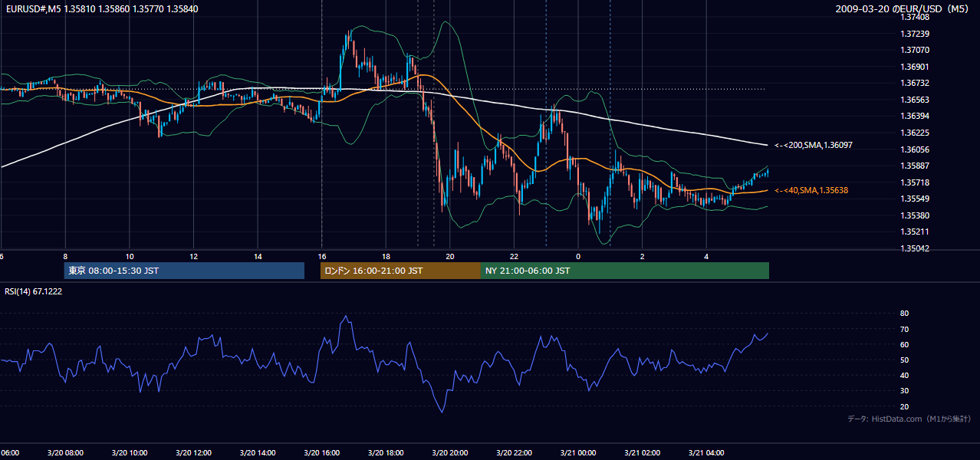Click RSI axis level 60

(x=904, y=344)
